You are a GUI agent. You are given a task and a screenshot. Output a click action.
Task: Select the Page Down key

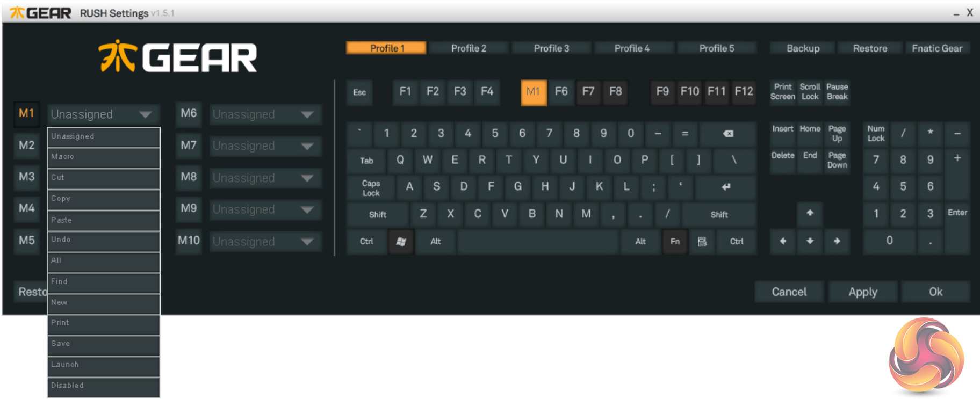837,161
